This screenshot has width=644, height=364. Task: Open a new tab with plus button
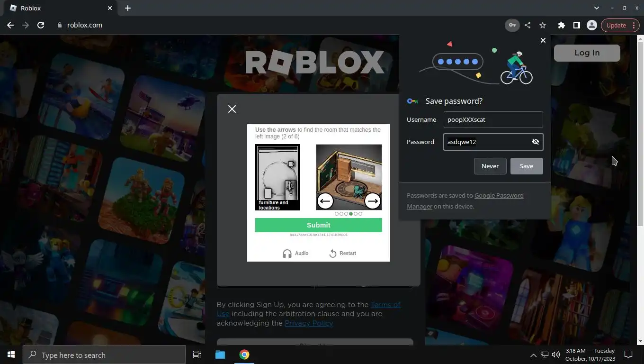click(128, 8)
